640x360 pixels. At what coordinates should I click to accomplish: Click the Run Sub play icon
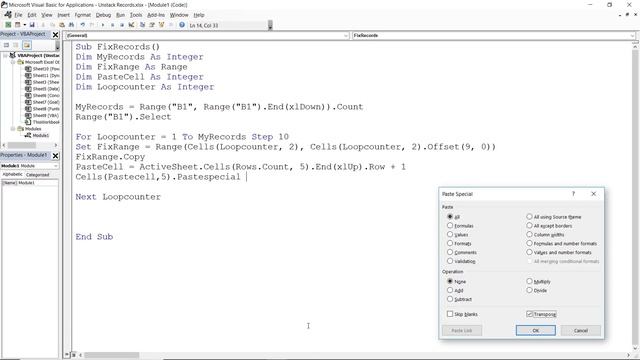pyautogui.click(x=103, y=25)
